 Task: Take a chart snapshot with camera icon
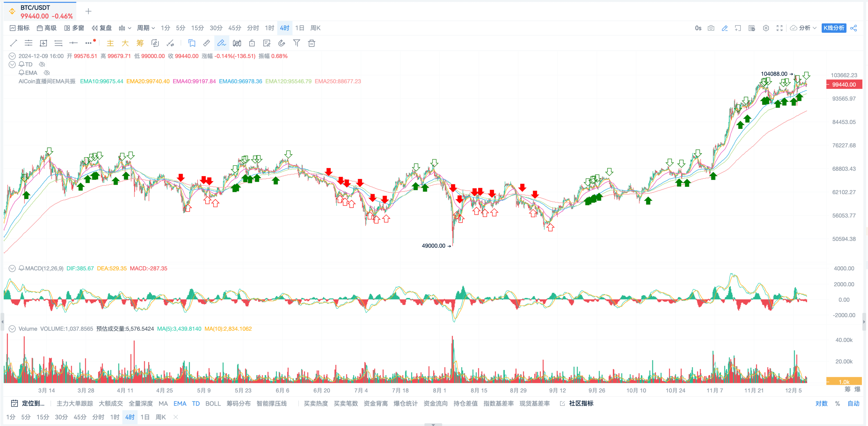point(711,28)
